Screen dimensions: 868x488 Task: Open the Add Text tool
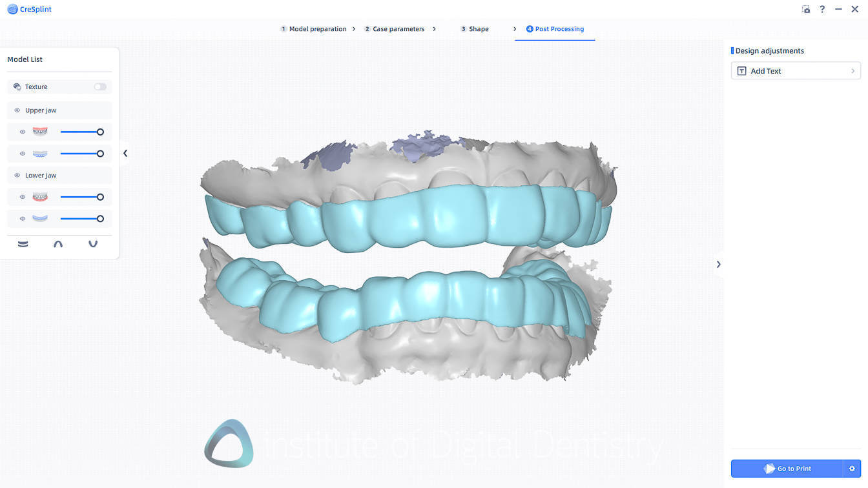766,70
